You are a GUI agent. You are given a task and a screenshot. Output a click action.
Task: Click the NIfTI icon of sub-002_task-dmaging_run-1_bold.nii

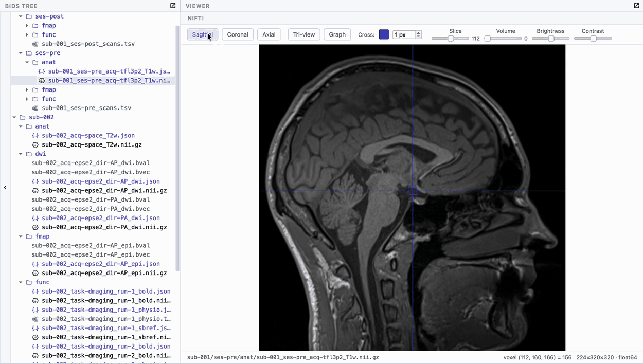click(x=35, y=301)
